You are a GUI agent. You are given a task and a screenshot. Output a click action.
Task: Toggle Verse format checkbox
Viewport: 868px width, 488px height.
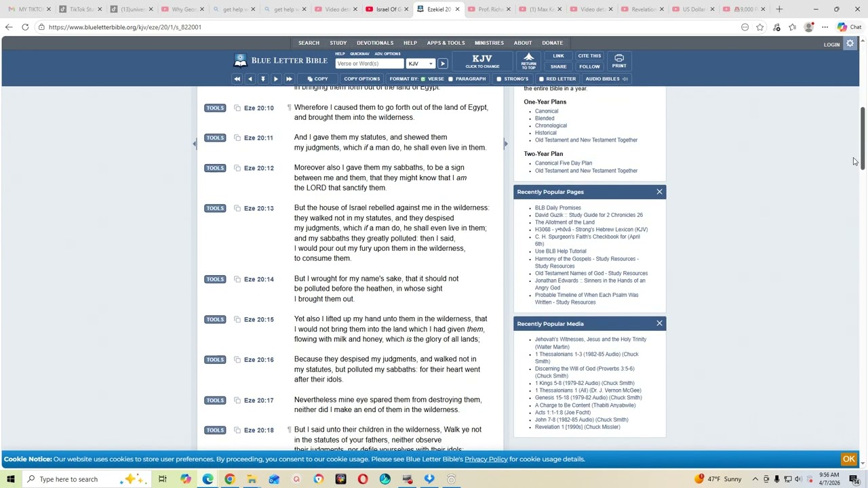[x=423, y=79]
